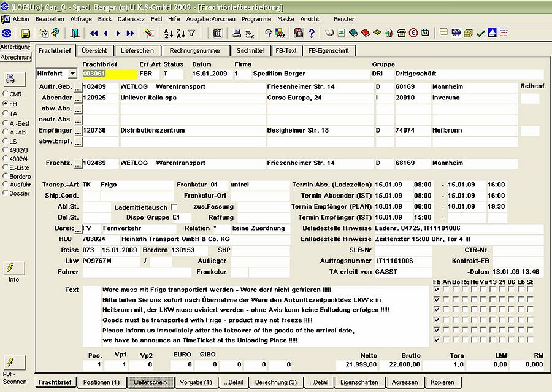
Task: Select the Dossier radio button
Action: pos(6,193)
